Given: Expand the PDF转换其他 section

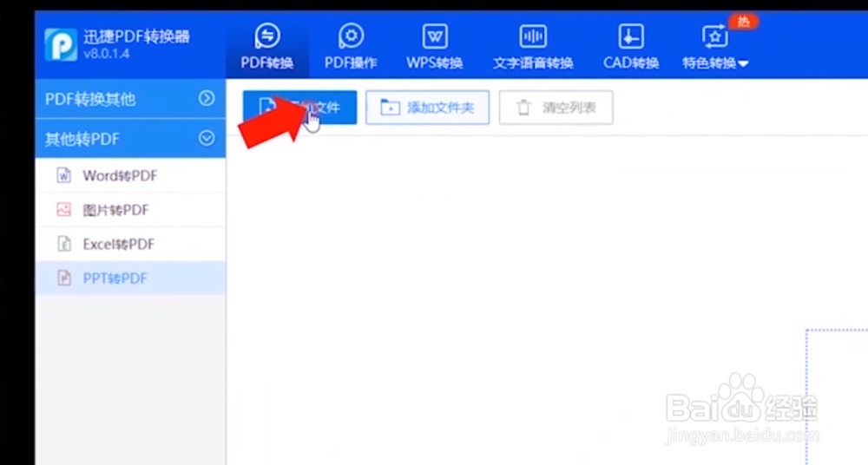Looking at the screenshot, I should tap(130, 99).
